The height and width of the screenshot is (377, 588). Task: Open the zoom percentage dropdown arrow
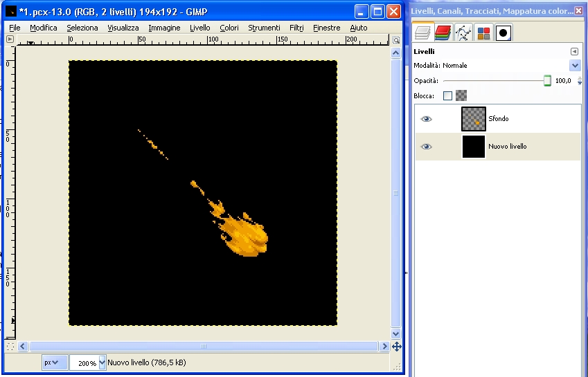[x=103, y=362]
